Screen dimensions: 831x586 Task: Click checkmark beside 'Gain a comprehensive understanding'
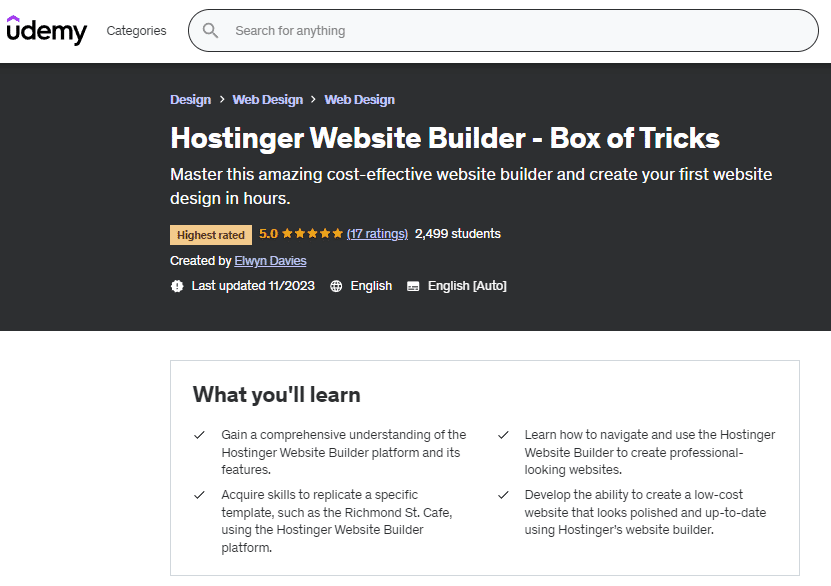pyautogui.click(x=199, y=435)
